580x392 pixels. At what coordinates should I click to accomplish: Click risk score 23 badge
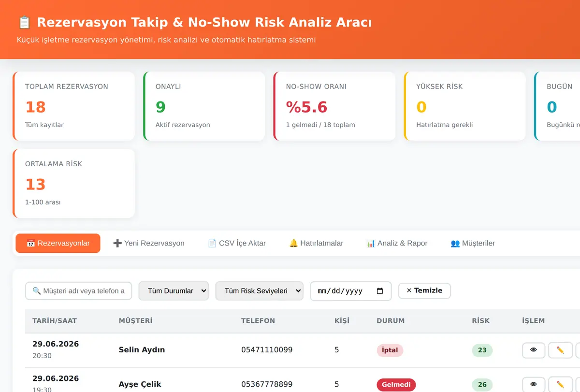[x=482, y=350]
